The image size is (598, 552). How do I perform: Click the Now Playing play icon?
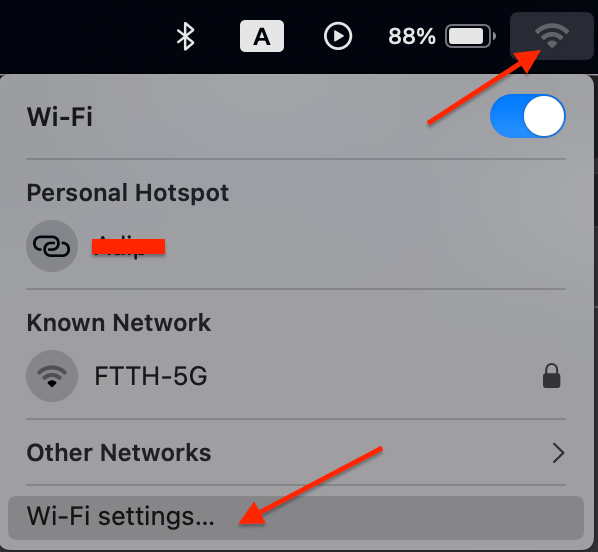(x=338, y=36)
